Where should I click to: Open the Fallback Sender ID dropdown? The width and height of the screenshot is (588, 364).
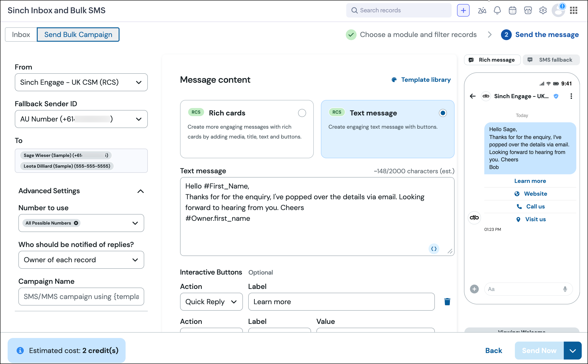81,119
